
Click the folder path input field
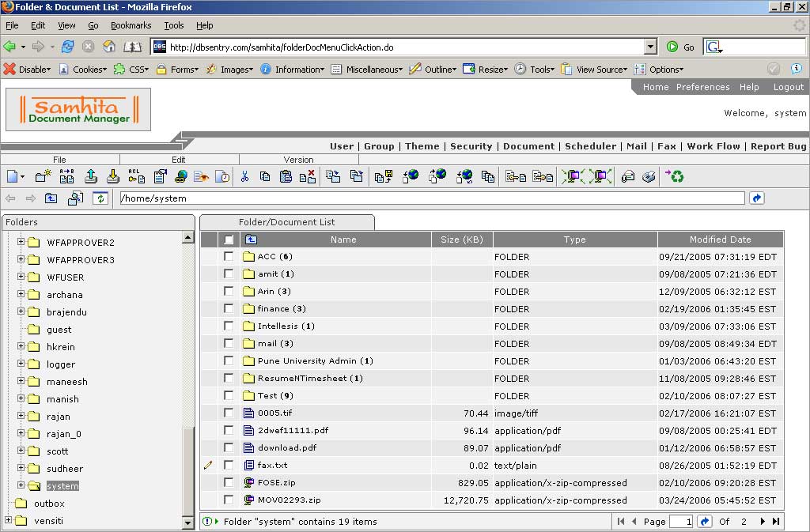point(432,198)
